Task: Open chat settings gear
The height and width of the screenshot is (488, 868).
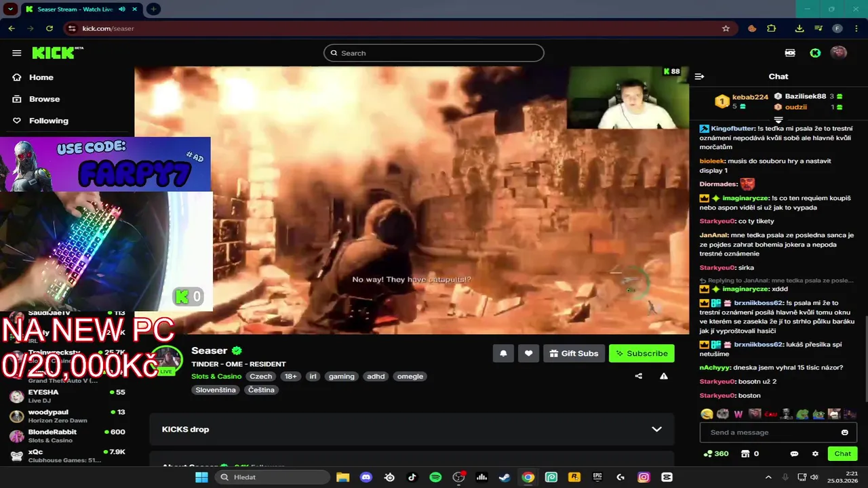Action: point(815,453)
